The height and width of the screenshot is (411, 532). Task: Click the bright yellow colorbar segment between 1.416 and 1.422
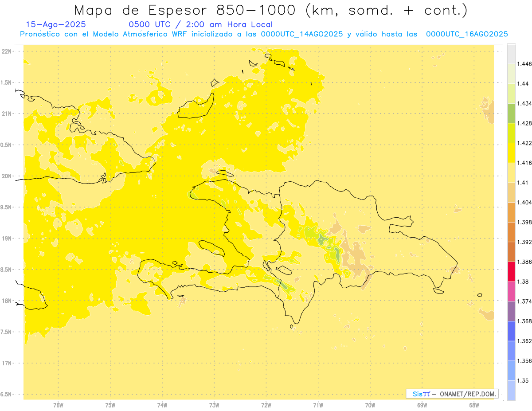pos(511,153)
